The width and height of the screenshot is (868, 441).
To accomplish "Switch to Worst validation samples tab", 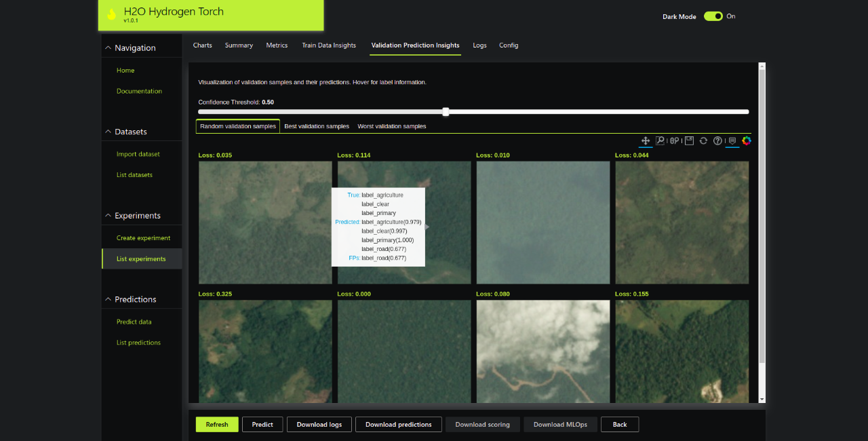I will [x=392, y=126].
